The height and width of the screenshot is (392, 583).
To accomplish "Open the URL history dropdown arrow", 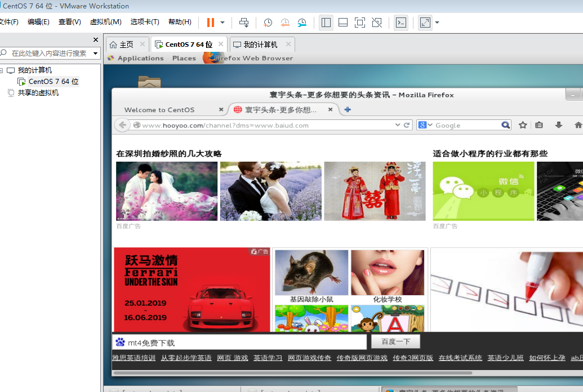I will pyautogui.click(x=398, y=125).
